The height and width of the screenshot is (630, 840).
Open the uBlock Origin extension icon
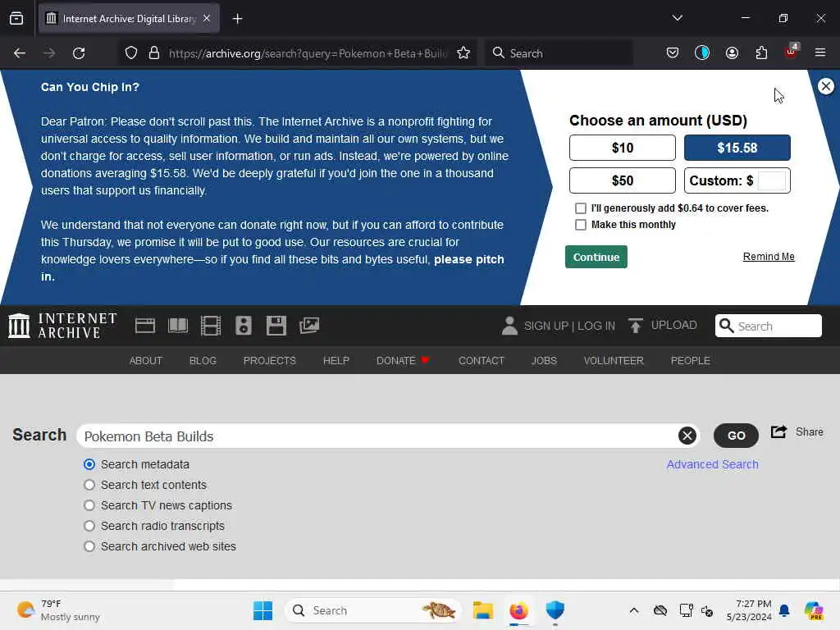click(792, 52)
